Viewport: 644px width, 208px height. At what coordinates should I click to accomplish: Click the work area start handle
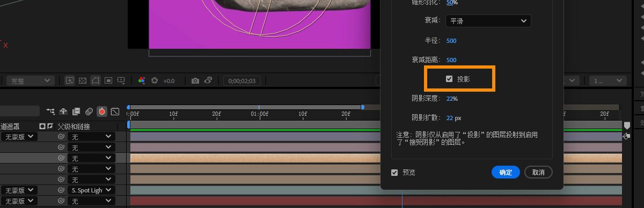[129, 124]
